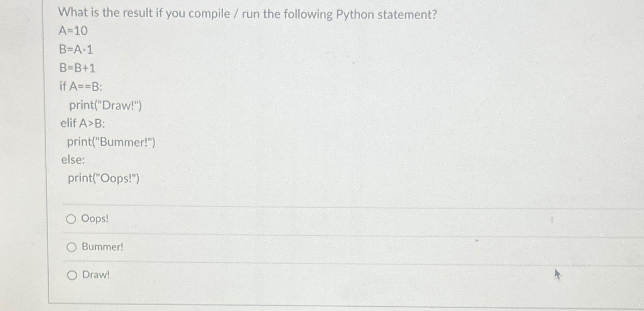Click the empty area in the Draw! row
Image resolution: width=644 pixels, height=311 pixels.
click(348, 276)
